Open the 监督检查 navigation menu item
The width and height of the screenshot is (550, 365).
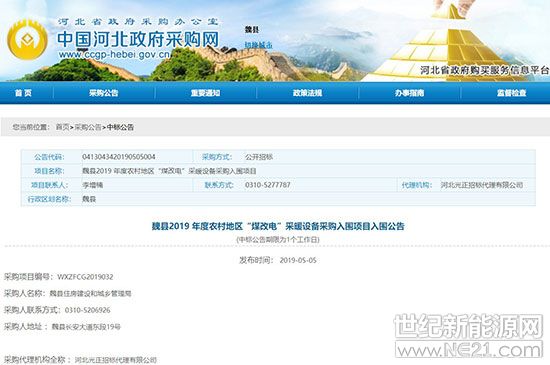(511, 93)
